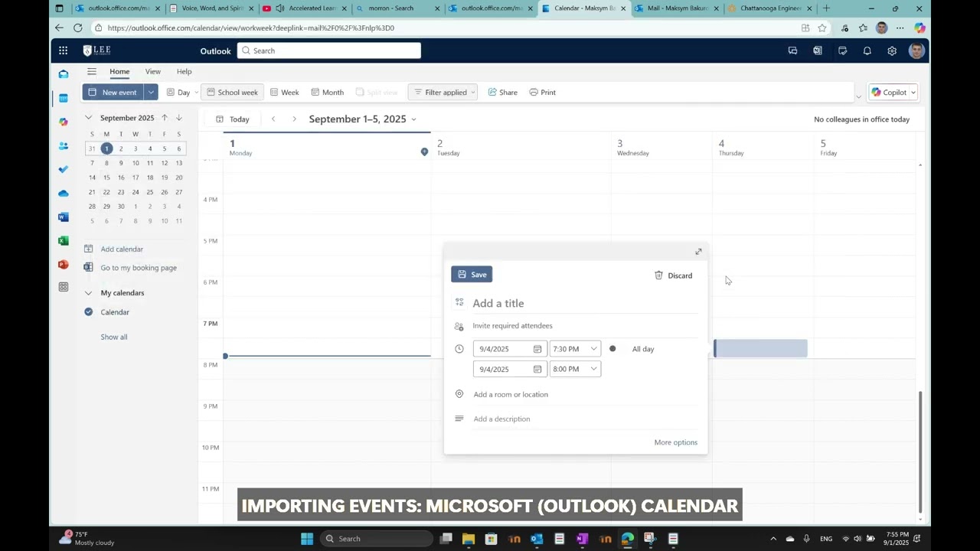The width and height of the screenshot is (980, 551).
Task: Click the New event button
Action: [x=113, y=92]
